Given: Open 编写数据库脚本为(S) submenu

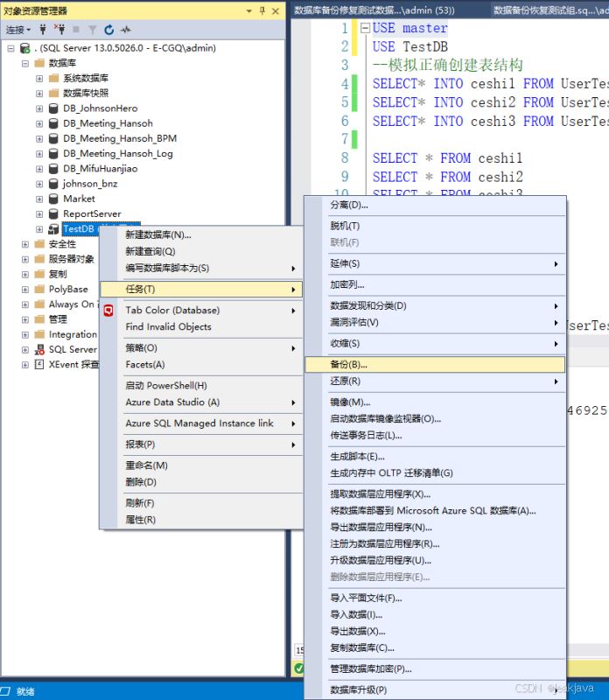Looking at the screenshot, I should tap(202, 269).
